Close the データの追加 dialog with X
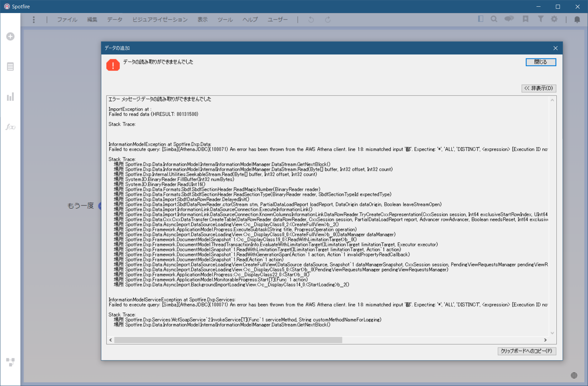 [556, 48]
